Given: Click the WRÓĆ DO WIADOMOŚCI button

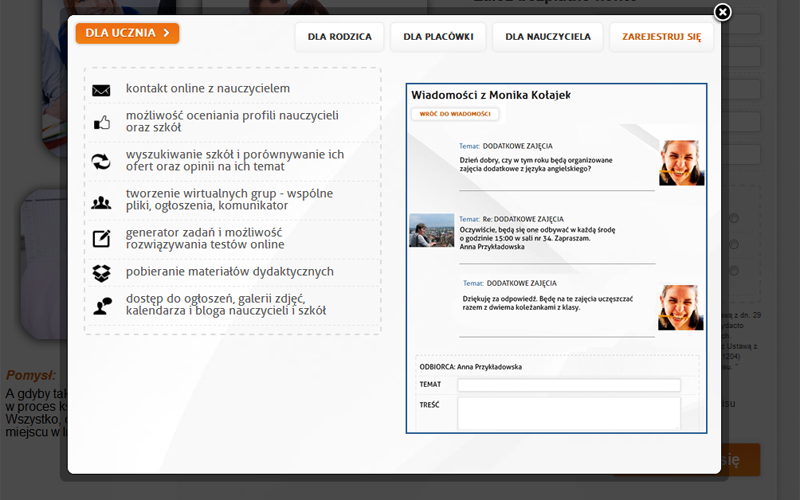Looking at the screenshot, I should [x=455, y=114].
